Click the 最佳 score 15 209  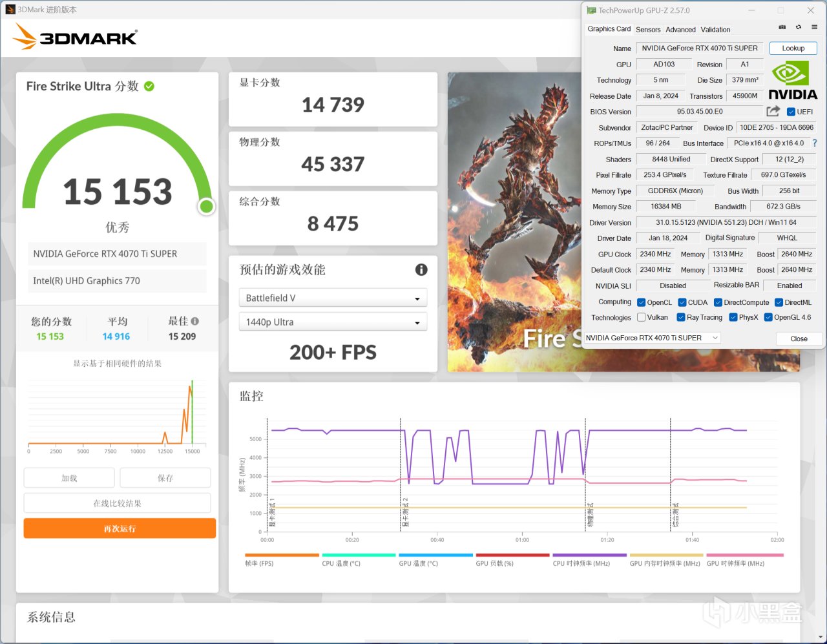182,337
